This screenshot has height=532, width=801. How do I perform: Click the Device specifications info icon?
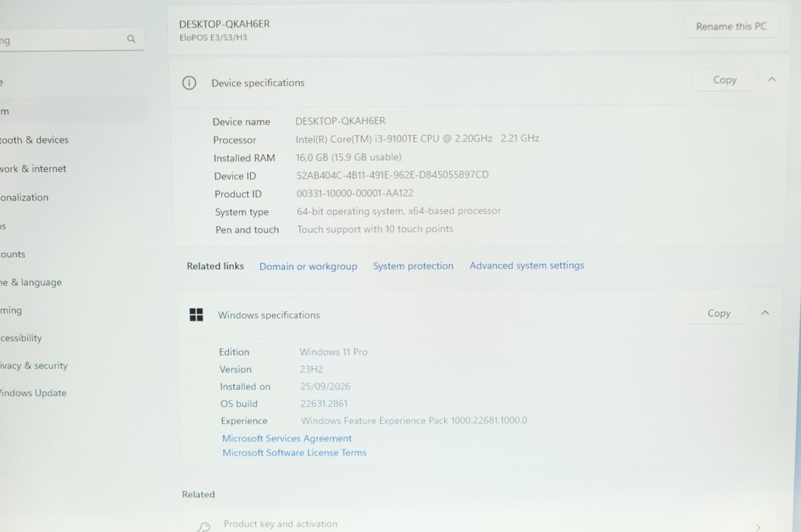(190, 83)
